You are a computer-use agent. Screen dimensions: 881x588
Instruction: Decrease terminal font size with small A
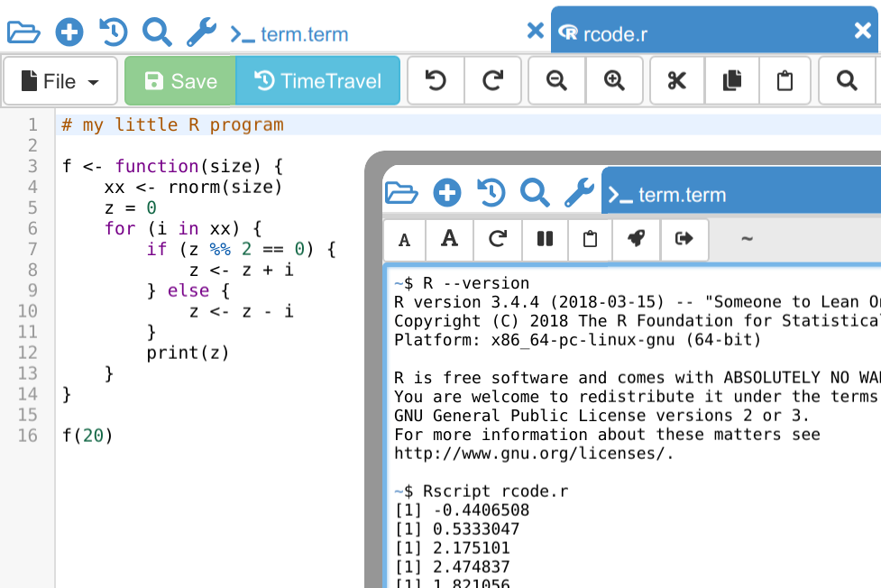coord(405,239)
